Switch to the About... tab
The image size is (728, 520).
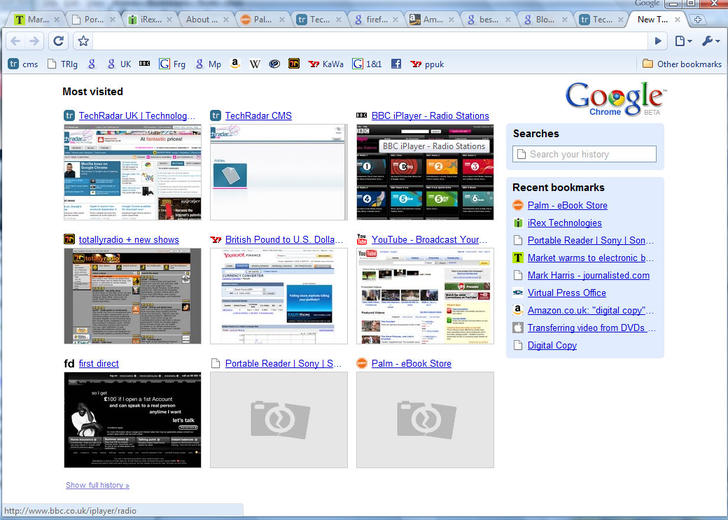(x=202, y=20)
